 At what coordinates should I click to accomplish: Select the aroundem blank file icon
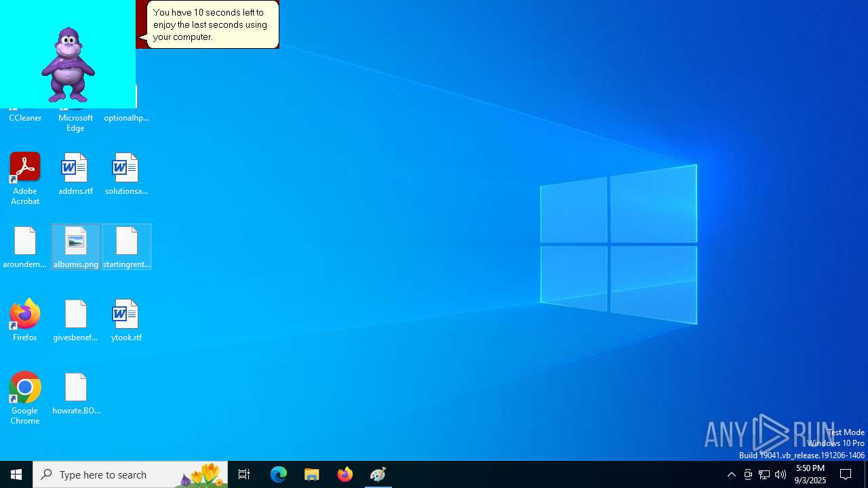point(25,247)
